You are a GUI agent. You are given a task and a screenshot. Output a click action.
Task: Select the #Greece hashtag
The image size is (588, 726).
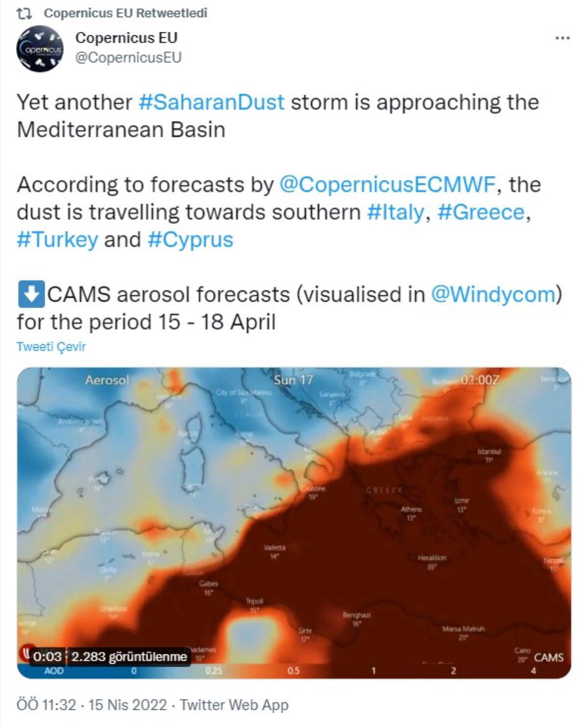480,212
